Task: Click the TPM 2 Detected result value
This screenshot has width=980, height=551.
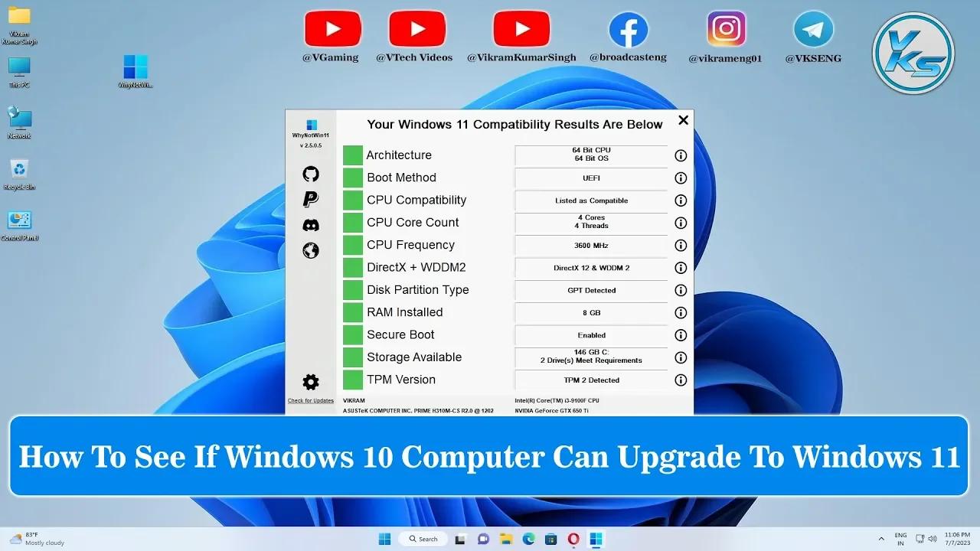Action: [x=591, y=380]
